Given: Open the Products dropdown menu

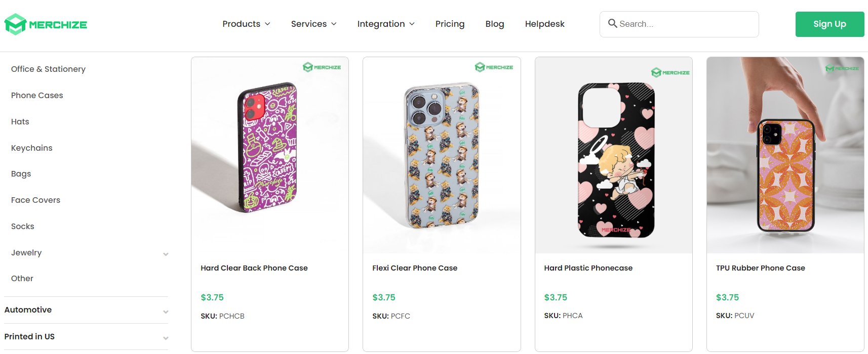Looking at the screenshot, I should [246, 24].
